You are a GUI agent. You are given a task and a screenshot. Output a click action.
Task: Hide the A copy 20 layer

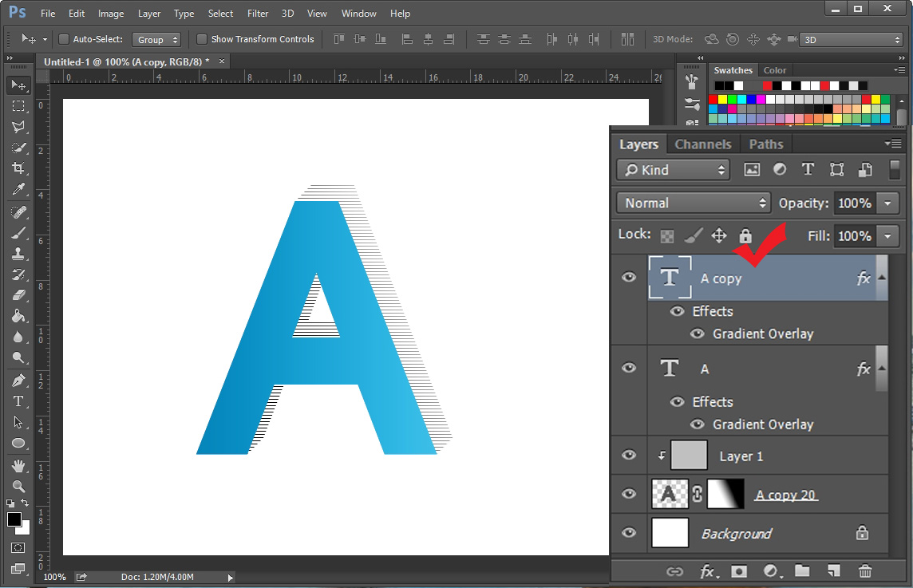[629, 494]
